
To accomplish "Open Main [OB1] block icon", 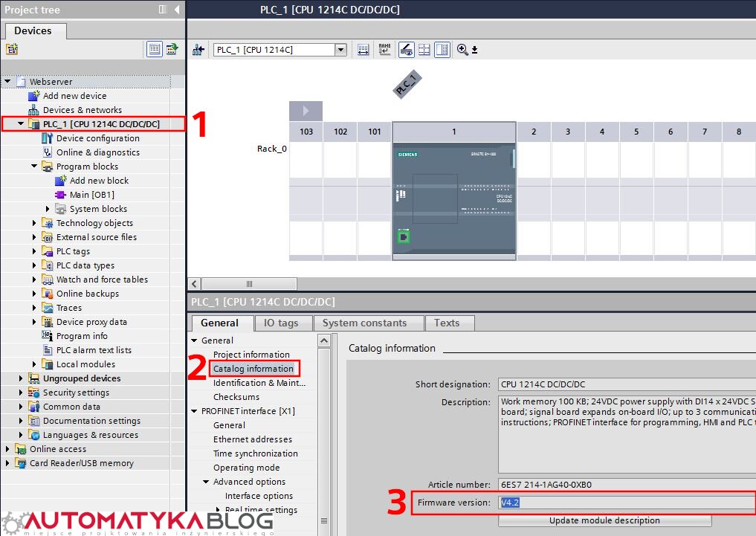I will (x=60, y=195).
